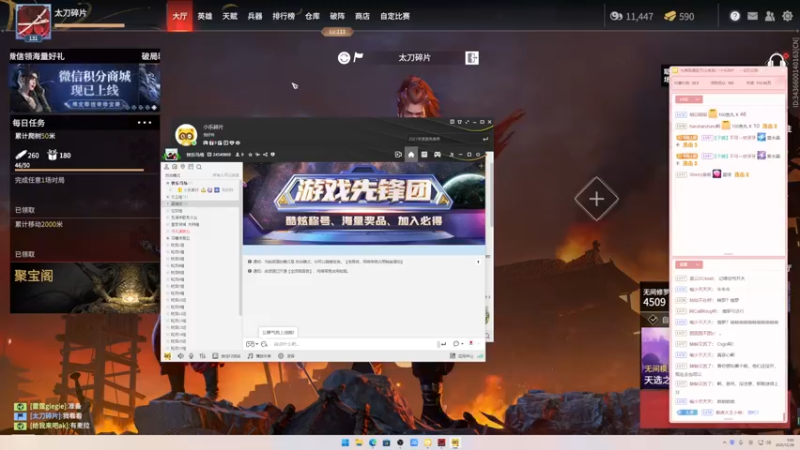Click the YY user raccoon avatar
The height and width of the screenshot is (450, 800).
186,135
